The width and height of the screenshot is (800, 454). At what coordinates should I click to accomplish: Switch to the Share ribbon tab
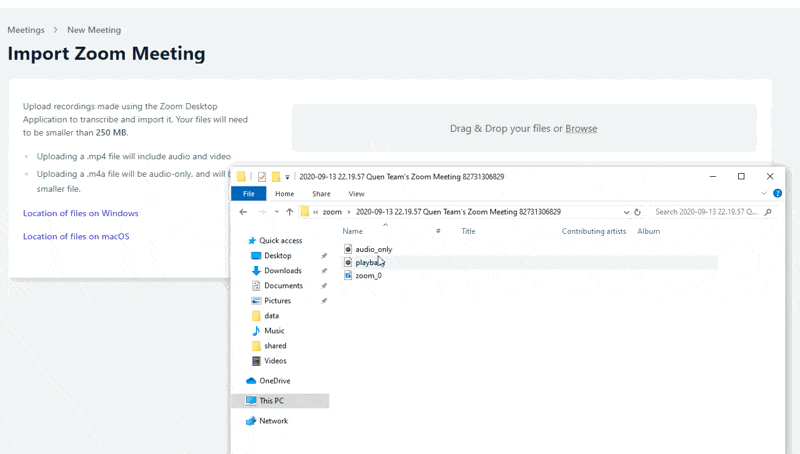321,193
